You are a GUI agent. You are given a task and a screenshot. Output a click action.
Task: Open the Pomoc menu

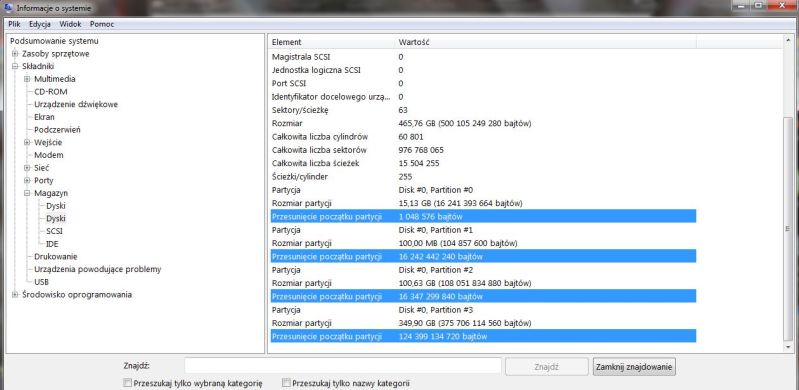(102, 24)
